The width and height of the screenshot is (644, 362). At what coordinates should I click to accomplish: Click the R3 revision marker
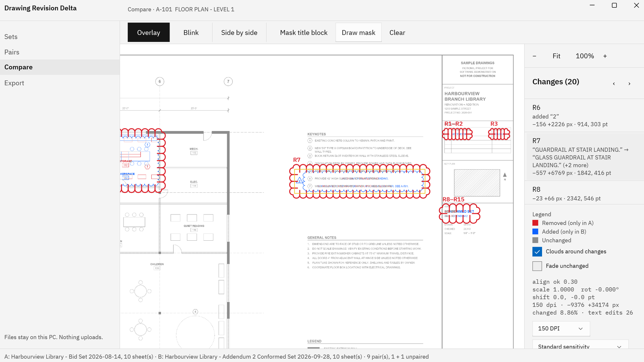click(494, 124)
